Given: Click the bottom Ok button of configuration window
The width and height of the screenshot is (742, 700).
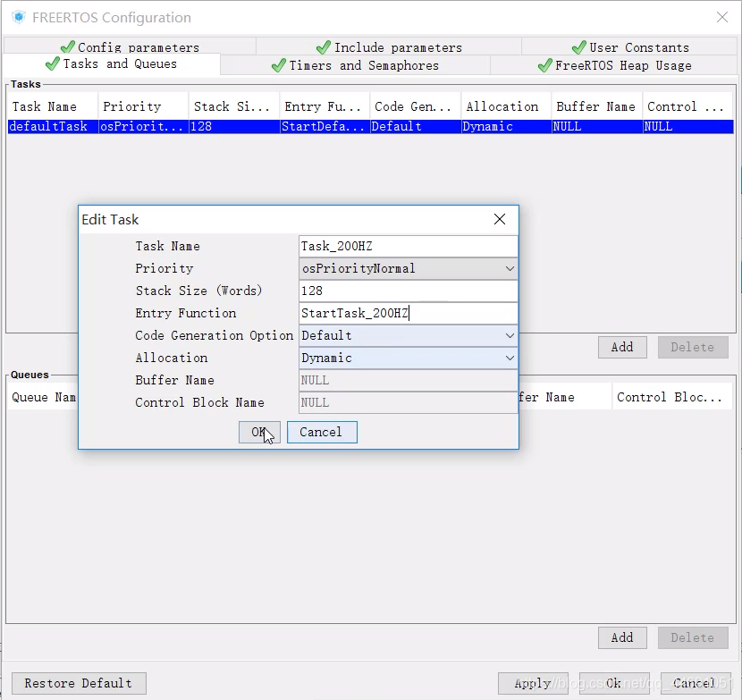Looking at the screenshot, I should 614,683.
